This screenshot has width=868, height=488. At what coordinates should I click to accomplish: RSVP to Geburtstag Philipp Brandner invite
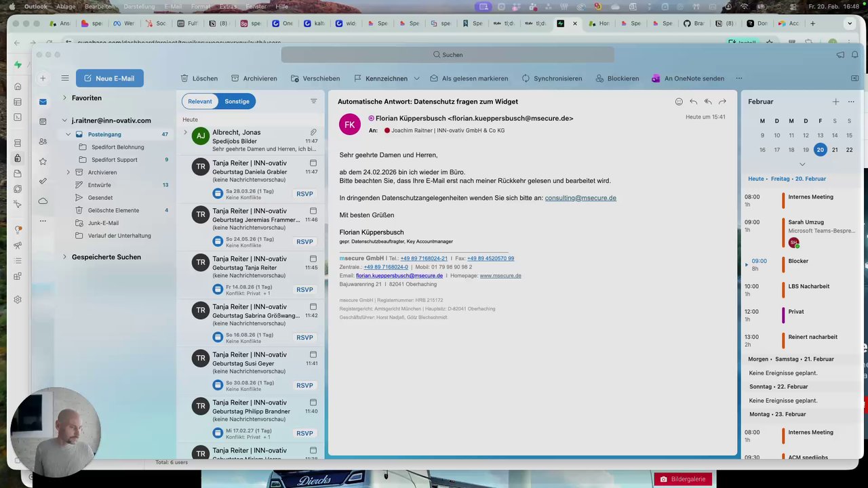coord(304,433)
